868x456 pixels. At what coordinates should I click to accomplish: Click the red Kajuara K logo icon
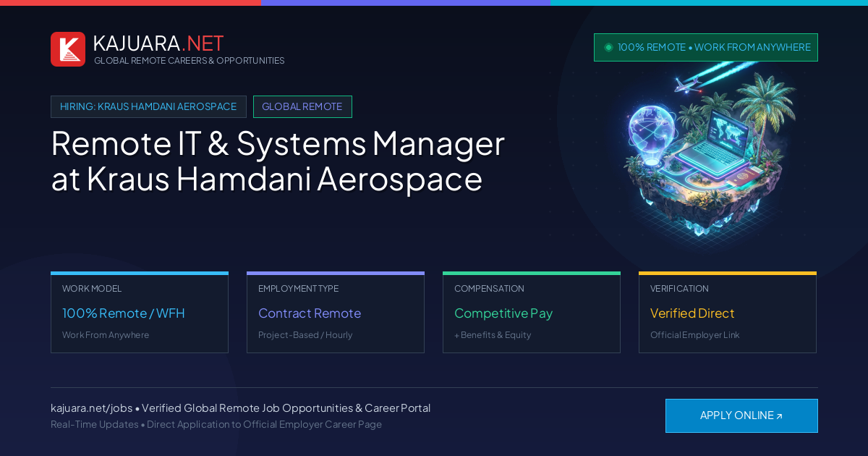(x=68, y=49)
